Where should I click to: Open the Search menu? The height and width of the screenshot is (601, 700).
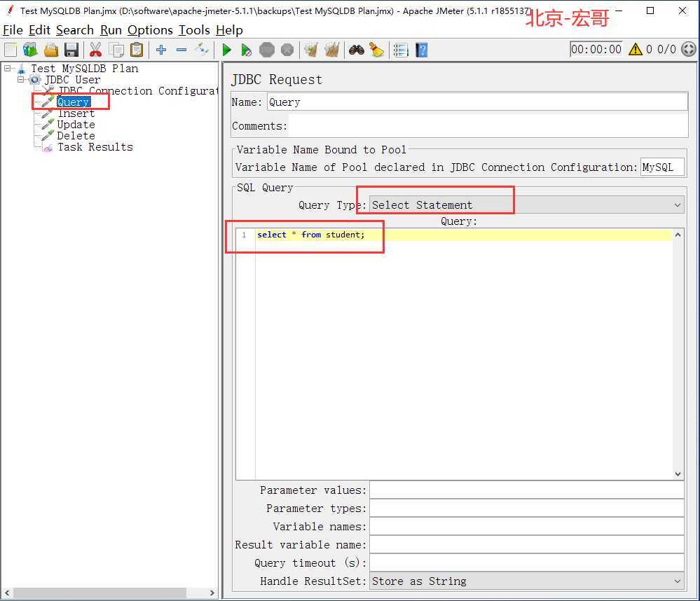pyautogui.click(x=74, y=30)
